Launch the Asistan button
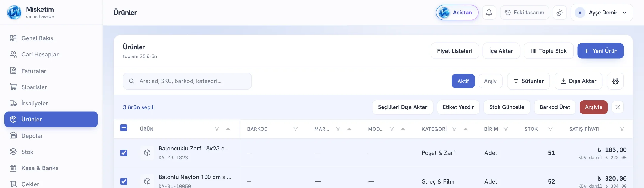Image resolution: width=644 pixels, height=188 pixels. pos(457,13)
